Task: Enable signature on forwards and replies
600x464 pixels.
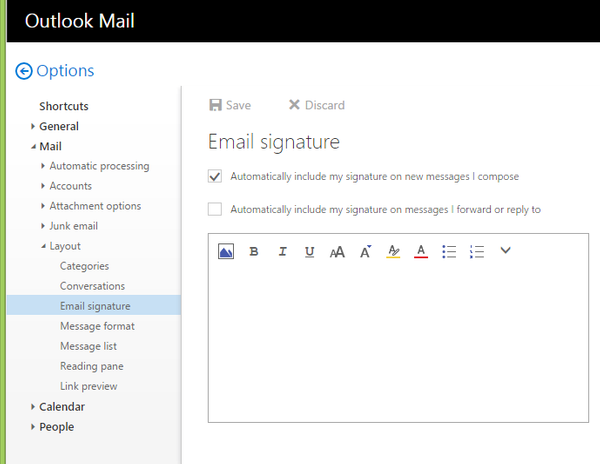Action: tap(215, 209)
